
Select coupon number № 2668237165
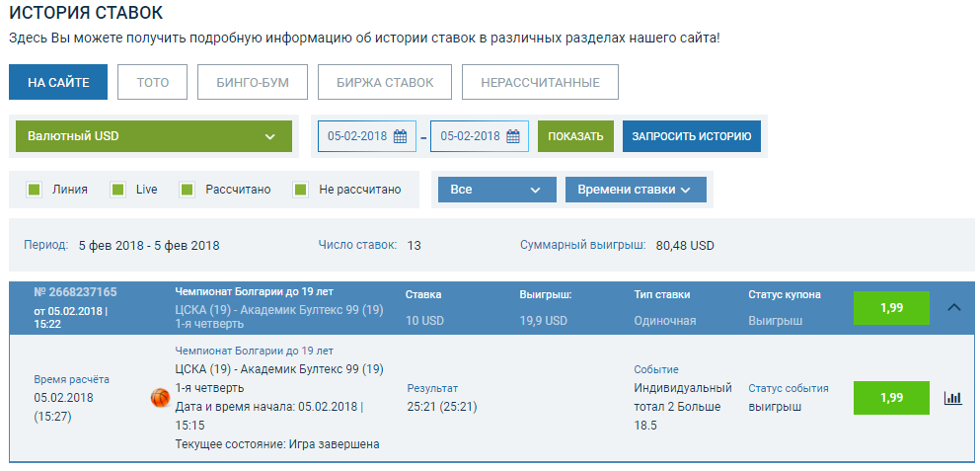coord(75,292)
